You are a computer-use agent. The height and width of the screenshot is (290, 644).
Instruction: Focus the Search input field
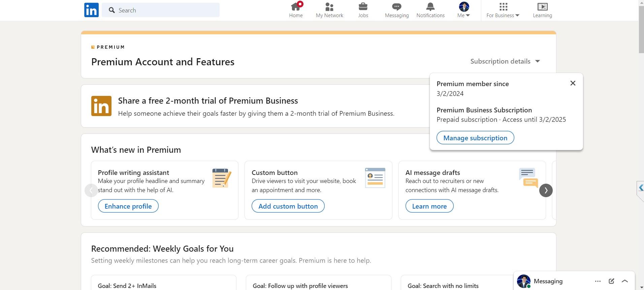161,10
